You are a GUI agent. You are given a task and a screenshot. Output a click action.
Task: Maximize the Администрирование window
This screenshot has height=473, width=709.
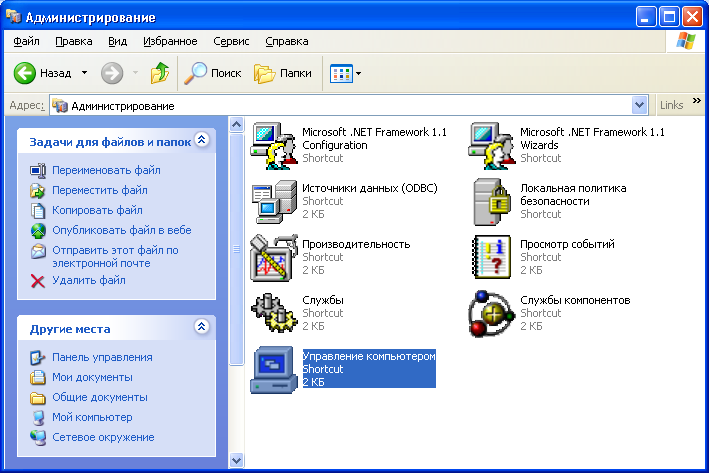pos(669,18)
